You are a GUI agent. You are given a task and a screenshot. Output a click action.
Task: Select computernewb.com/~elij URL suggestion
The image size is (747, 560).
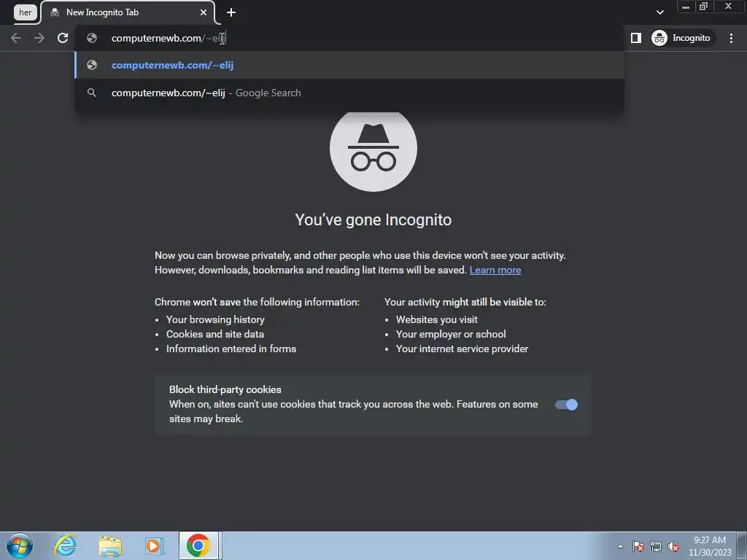349,65
